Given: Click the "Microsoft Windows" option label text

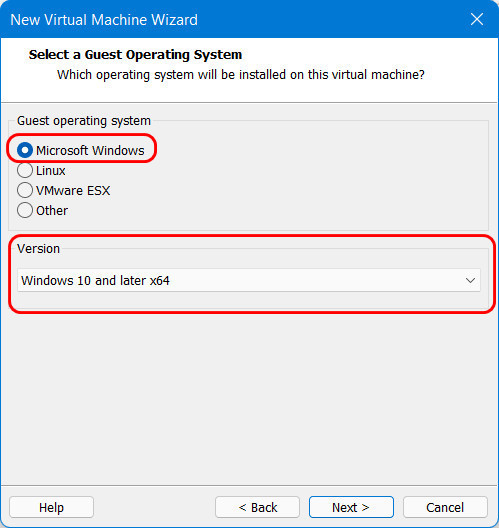Looking at the screenshot, I should point(90,151).
